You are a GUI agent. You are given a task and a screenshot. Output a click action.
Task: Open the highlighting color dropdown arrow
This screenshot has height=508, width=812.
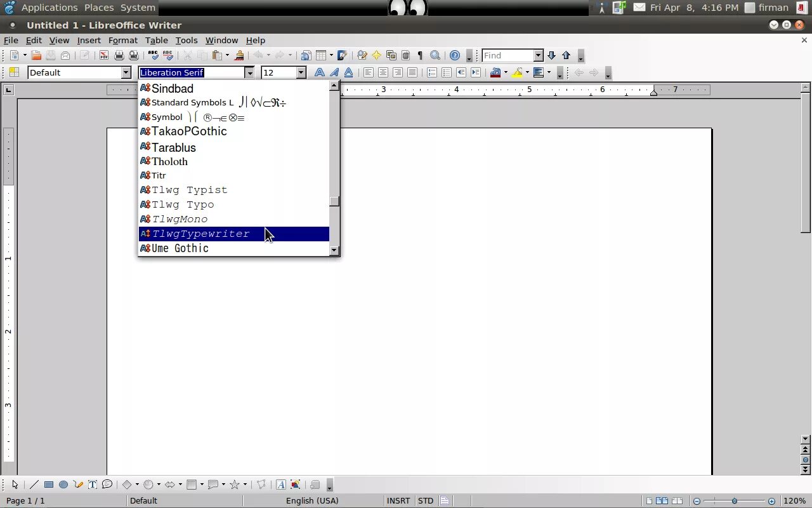point(527,72)
